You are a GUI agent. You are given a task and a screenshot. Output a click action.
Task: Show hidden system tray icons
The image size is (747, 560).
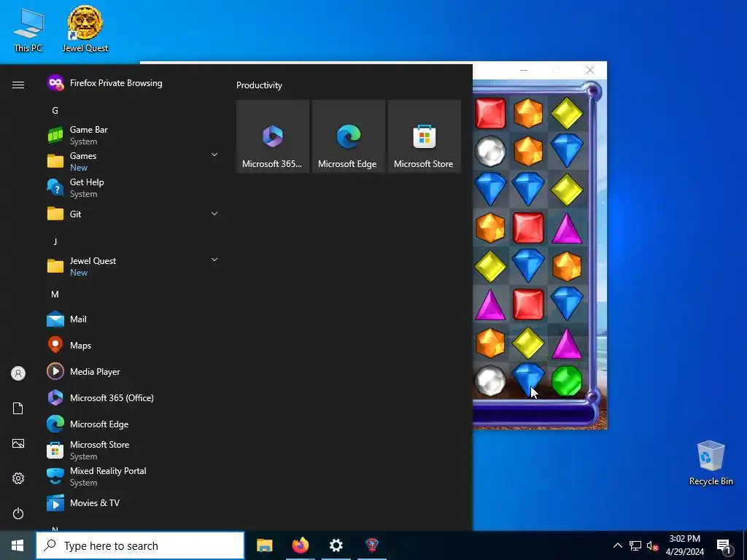(617, 545)
